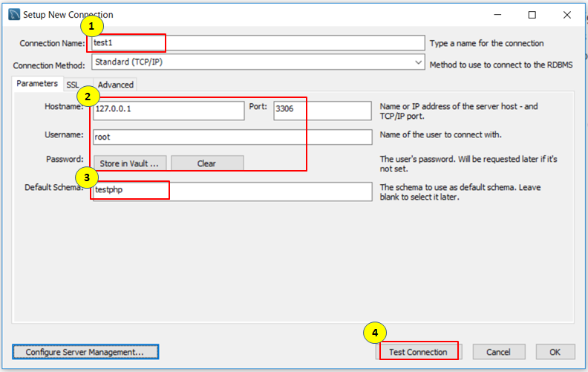Switch to the Parameters tab

tap(37, 84)
